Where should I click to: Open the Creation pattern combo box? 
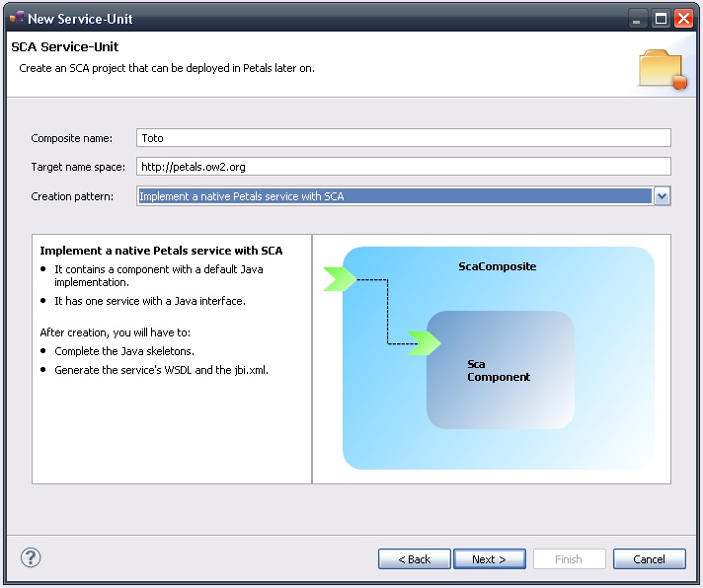point(395,196)
